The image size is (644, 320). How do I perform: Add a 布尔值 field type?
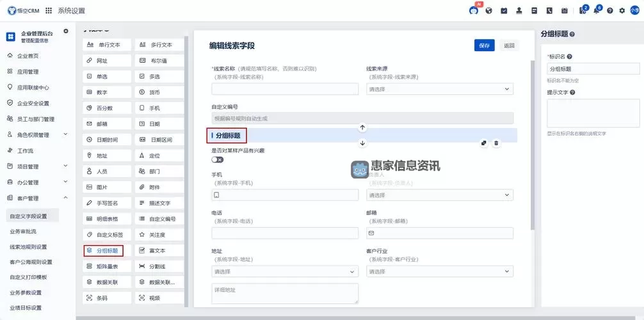159,61
